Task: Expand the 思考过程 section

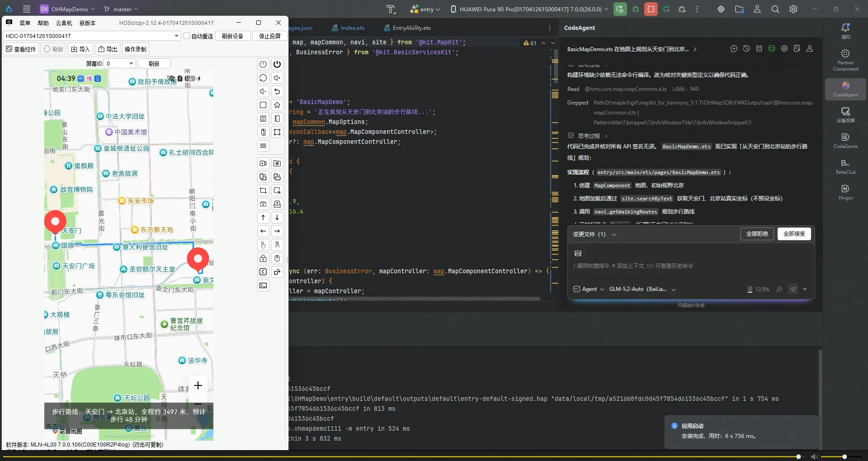Action: pyautogui.click(x=589, y=136)
